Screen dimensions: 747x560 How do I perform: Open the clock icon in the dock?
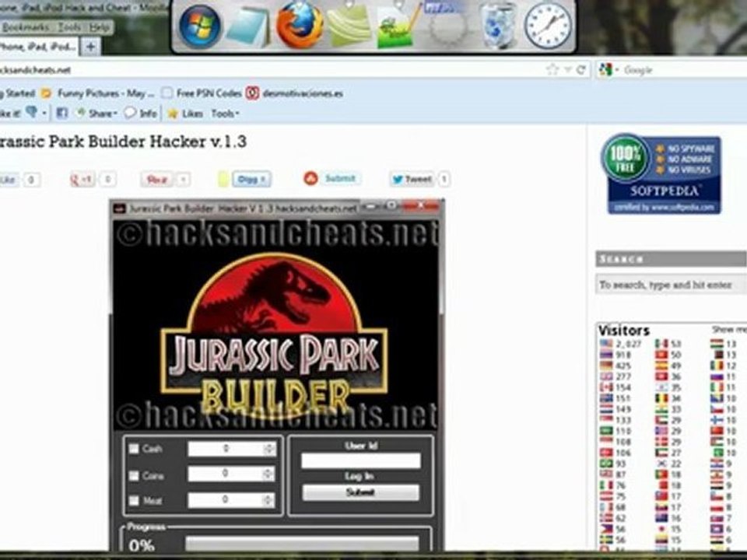pyautogui.click(x=547, y=25)
